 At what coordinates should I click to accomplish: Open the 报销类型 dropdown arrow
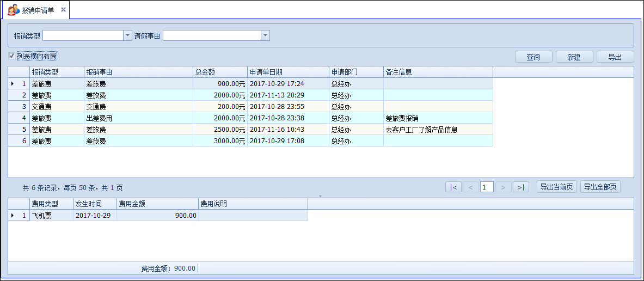(127, 36)
